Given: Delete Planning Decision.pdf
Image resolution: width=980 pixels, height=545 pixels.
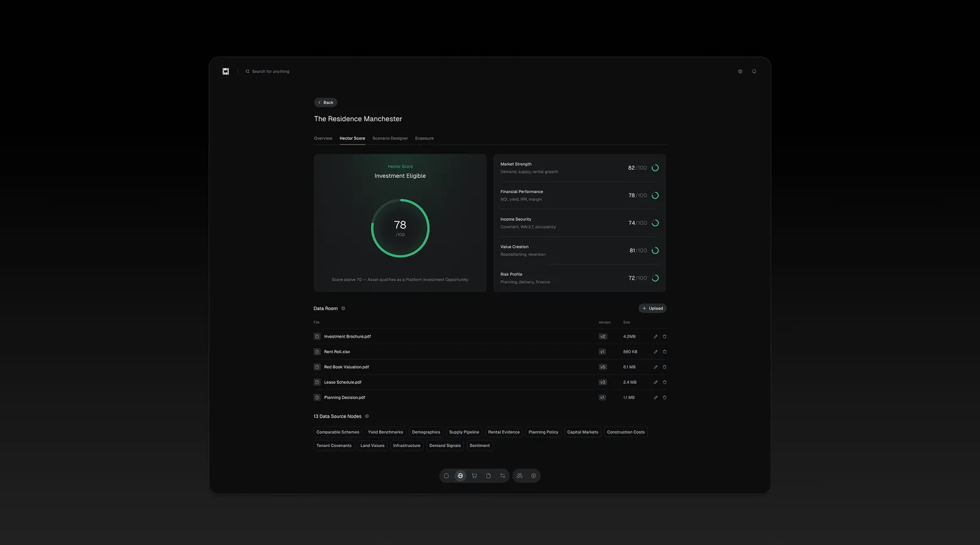Looking at the screenshot, I should point(665,398).
